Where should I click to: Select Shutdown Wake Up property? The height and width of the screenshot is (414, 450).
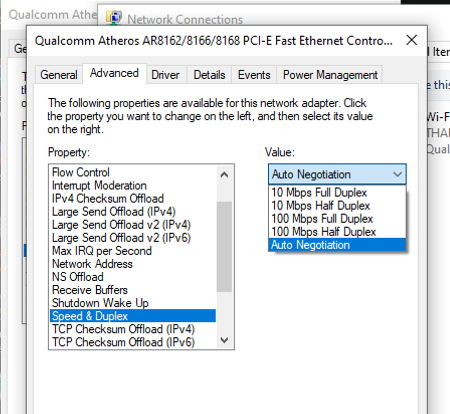[x=133, y=303]
